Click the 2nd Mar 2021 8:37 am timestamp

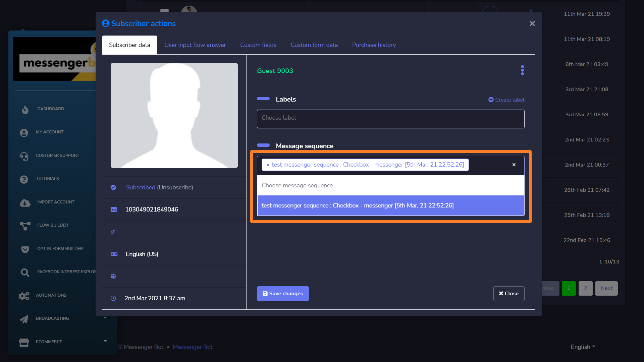click(155, 298)
